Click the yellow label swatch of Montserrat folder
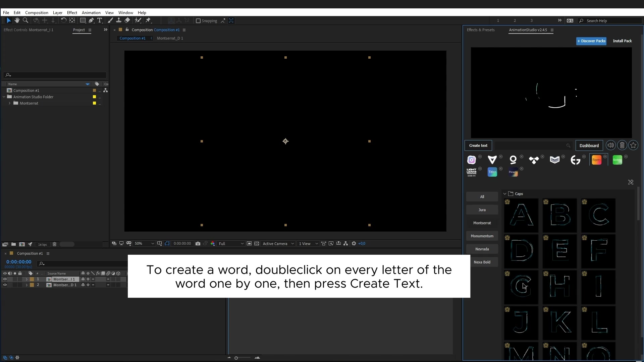 (94, 103)
